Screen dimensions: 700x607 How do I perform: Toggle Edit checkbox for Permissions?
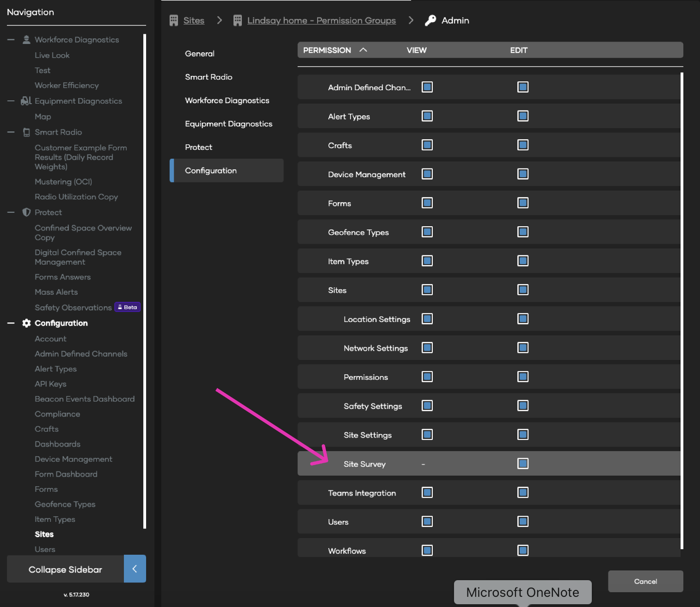523,377
